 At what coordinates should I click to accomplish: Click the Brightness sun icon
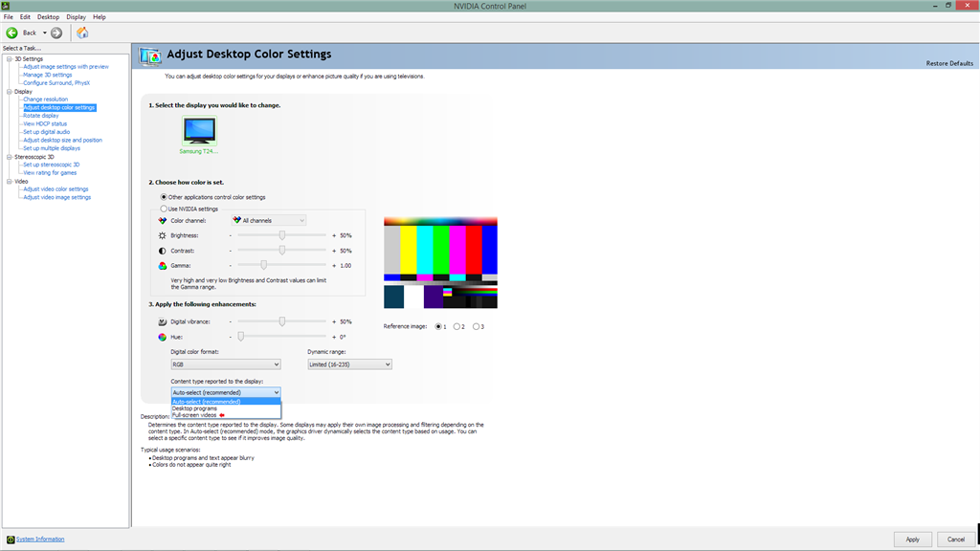pos(163,235)
